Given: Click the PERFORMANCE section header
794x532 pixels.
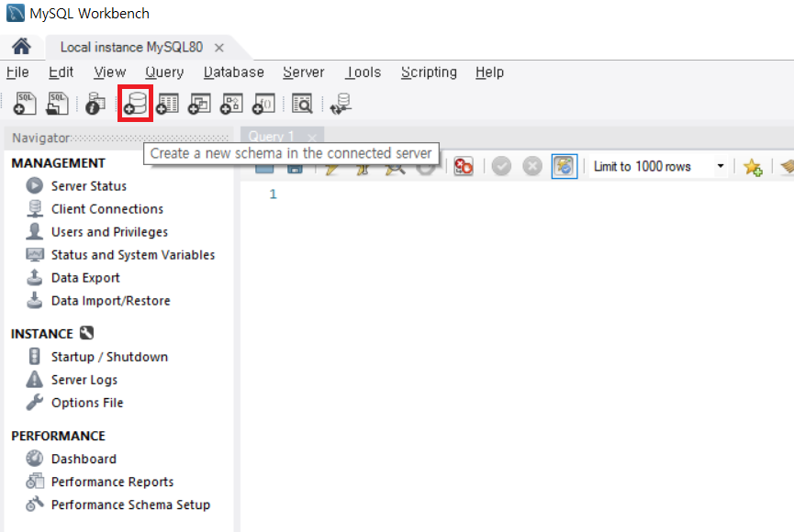Looking at the screenshot, I should click(58, 436).
